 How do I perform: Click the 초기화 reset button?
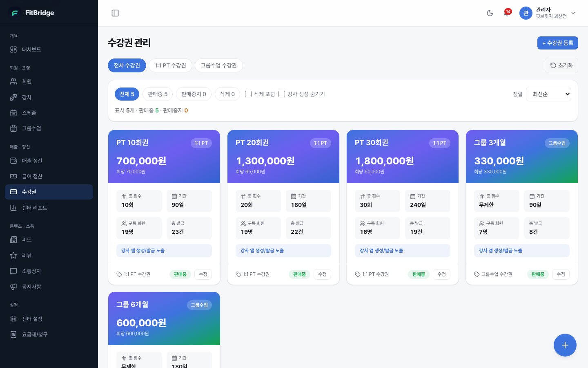point(561,65)
